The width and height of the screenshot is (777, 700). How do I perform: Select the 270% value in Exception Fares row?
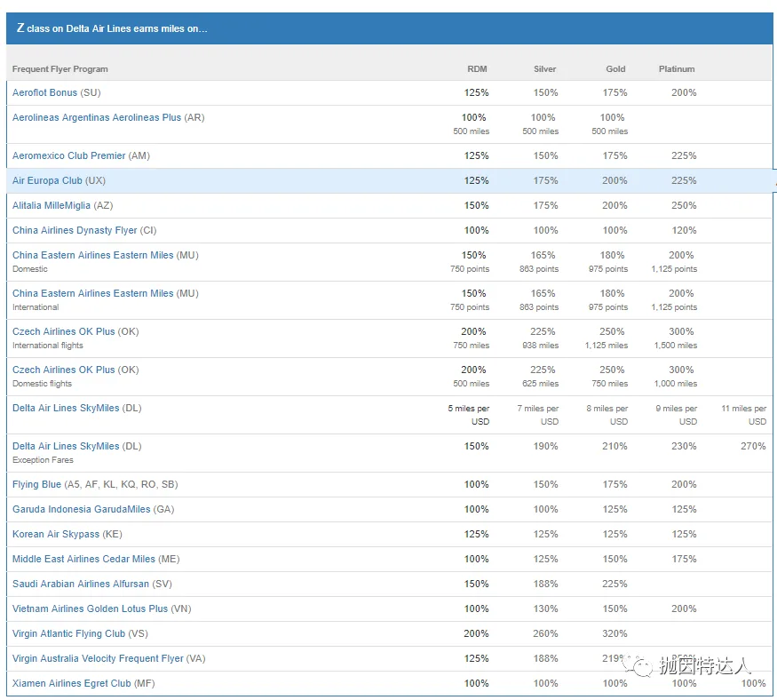[x=753, y=446]
